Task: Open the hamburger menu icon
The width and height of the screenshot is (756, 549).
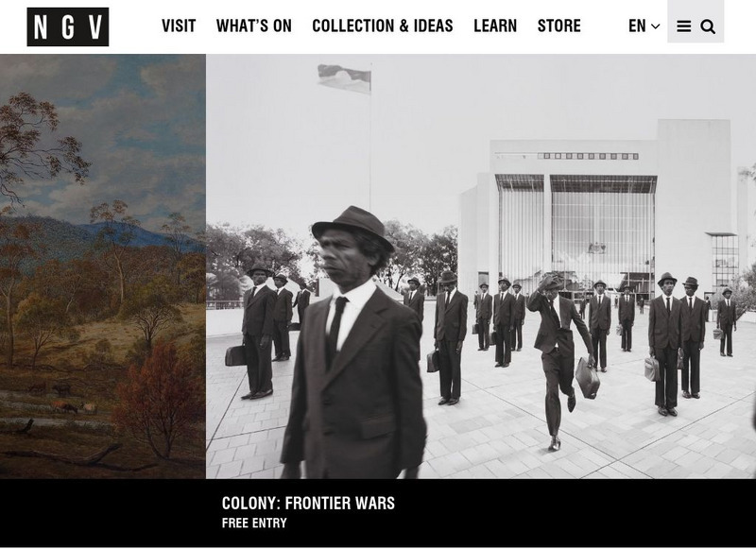Action: pyautogui.click(x=683, y=26)
